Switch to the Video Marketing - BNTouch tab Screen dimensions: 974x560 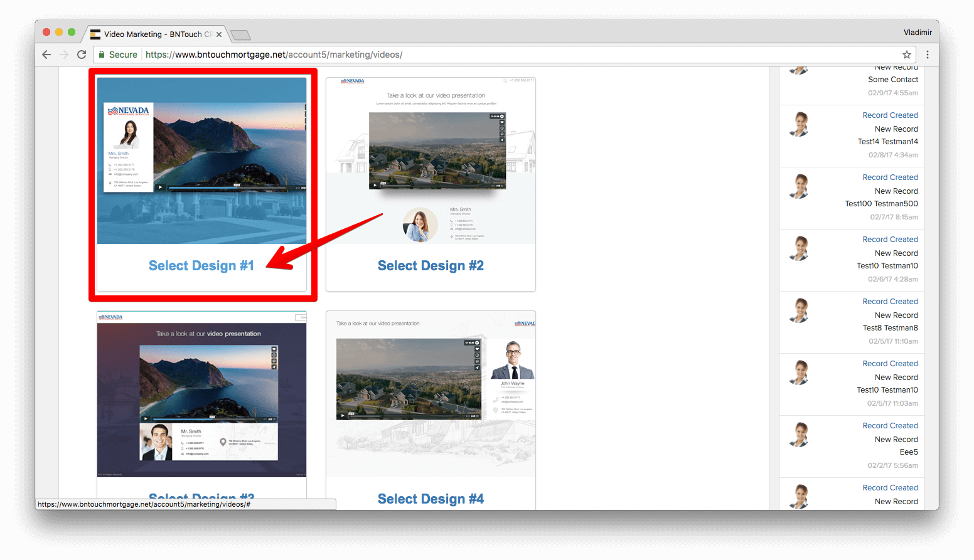coord(154,34)
